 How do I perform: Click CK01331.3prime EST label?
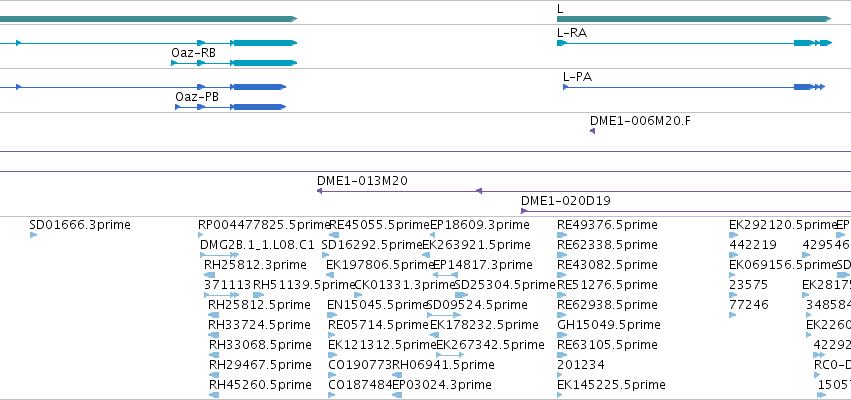[404, 285]
